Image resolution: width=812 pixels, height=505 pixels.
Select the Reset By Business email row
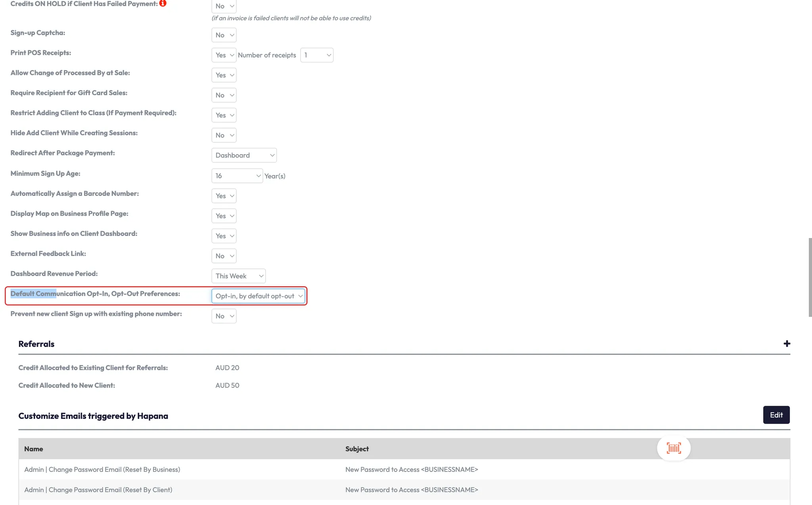click(x=102, y=470)
